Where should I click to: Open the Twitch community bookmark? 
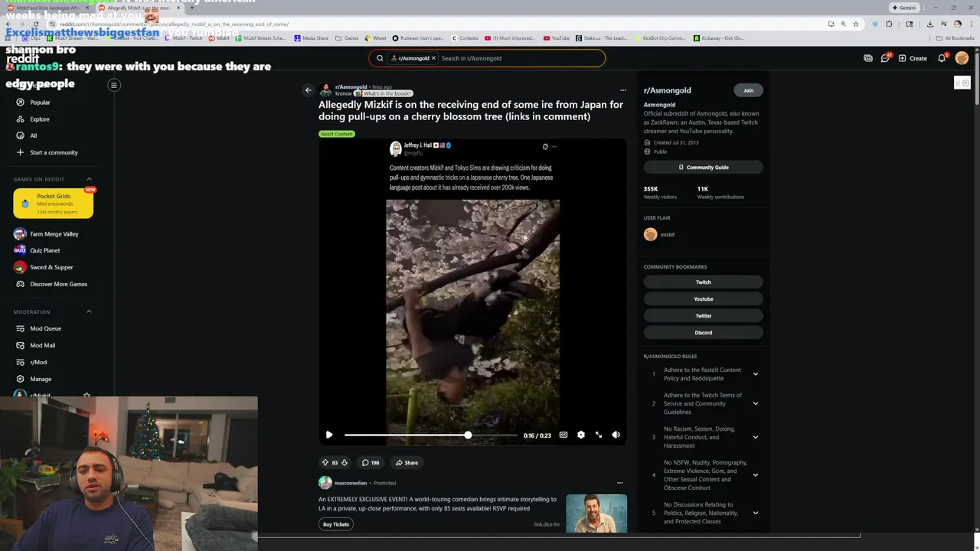703,282
